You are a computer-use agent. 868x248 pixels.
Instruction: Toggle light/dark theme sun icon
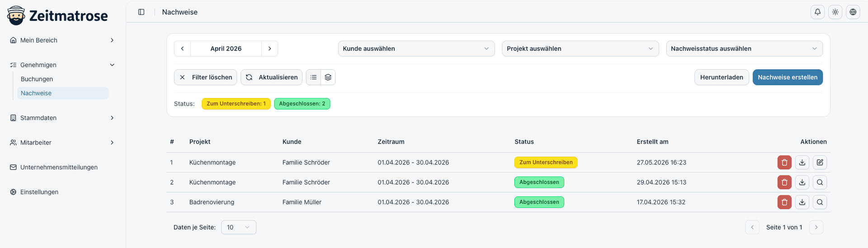click(x=835, y=12)
